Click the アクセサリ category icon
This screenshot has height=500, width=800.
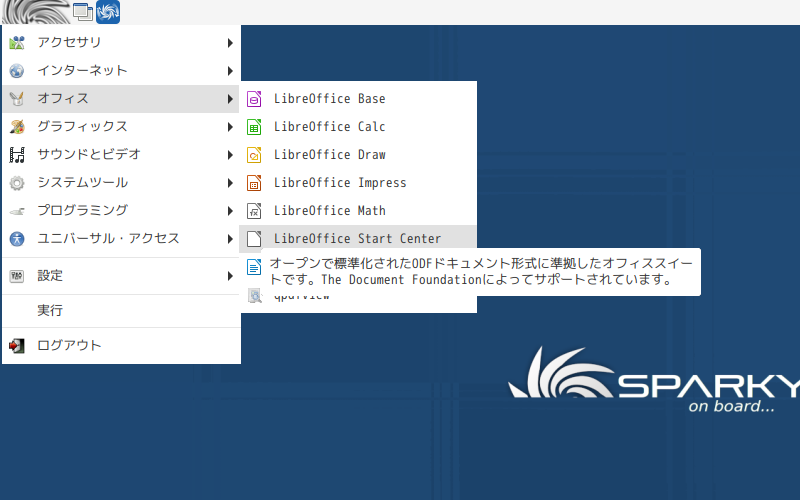pos(17,43)
